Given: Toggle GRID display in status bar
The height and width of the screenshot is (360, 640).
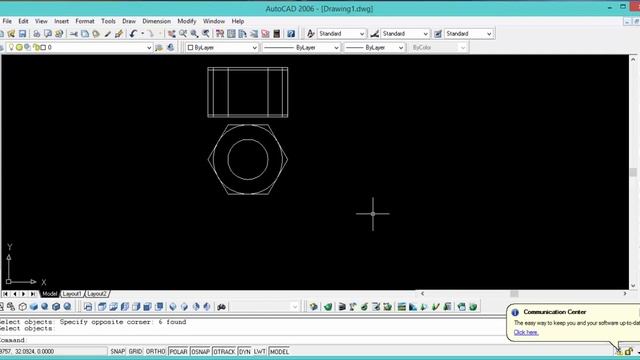Looking at the screenshot, I should (136, 351).
